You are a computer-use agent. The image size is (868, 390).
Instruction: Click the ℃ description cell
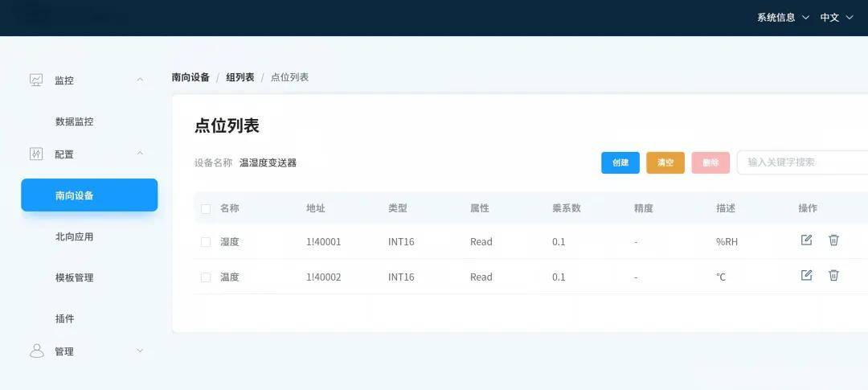[721, 277]
